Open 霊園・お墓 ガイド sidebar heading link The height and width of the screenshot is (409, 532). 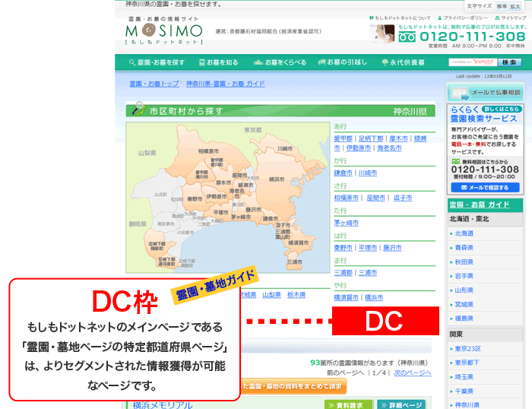480,204
